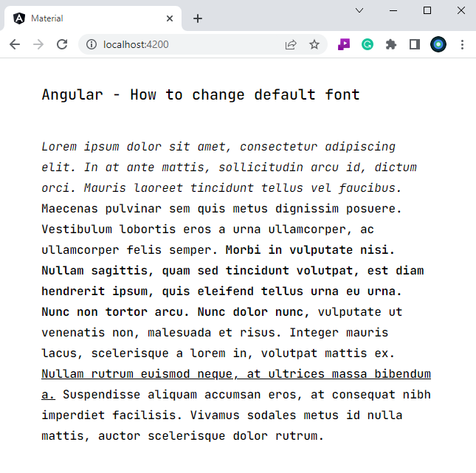Click the text 'mattis, auctor scelerisque dolor rutrum.'
This screenshot has height=473, width=476.
coord(183,435)
